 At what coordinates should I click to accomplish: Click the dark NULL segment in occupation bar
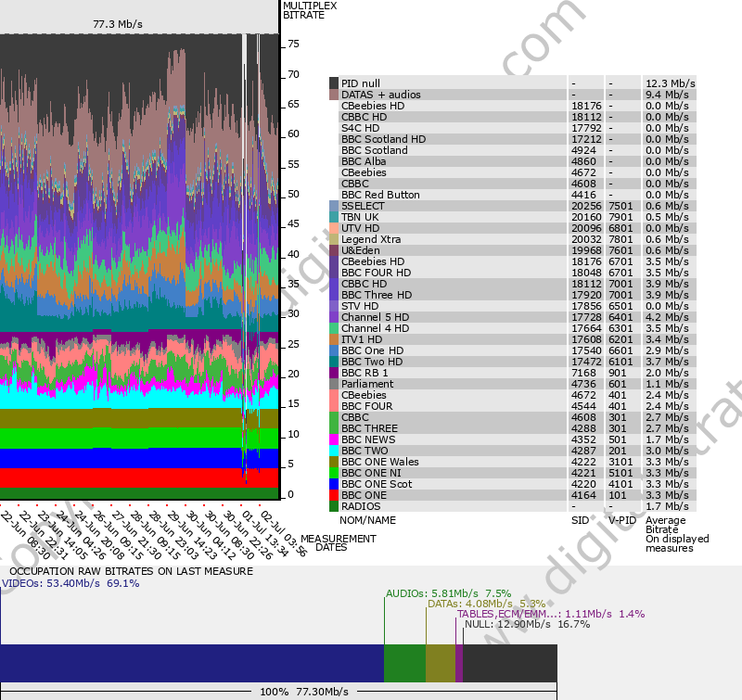509,663
